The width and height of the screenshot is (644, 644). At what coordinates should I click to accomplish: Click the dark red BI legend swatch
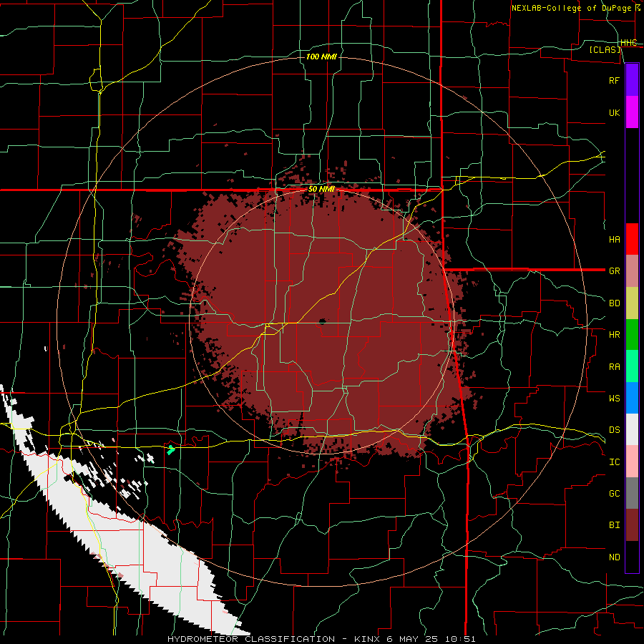click(x=632, y=525)
